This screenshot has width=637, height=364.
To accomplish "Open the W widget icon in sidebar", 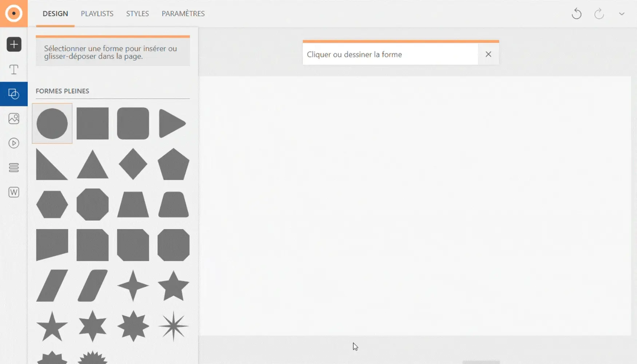I will tap(14, 192).
